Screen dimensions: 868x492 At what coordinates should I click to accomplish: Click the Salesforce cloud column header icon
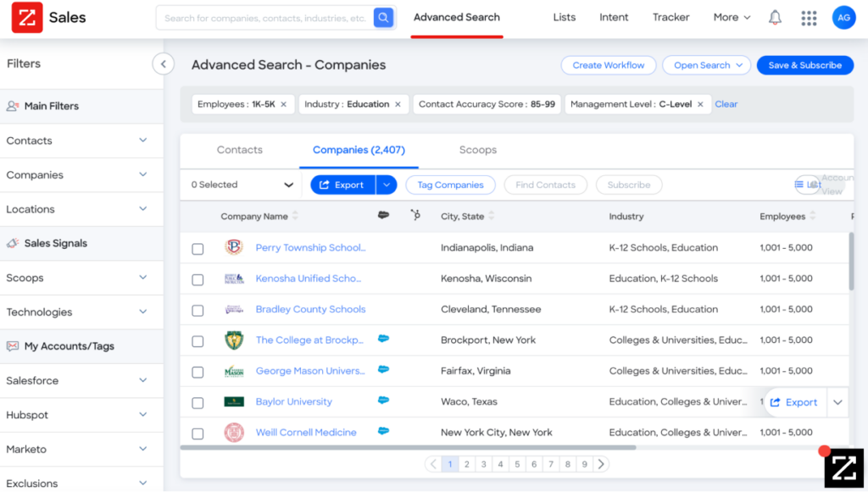click(383, 215)
